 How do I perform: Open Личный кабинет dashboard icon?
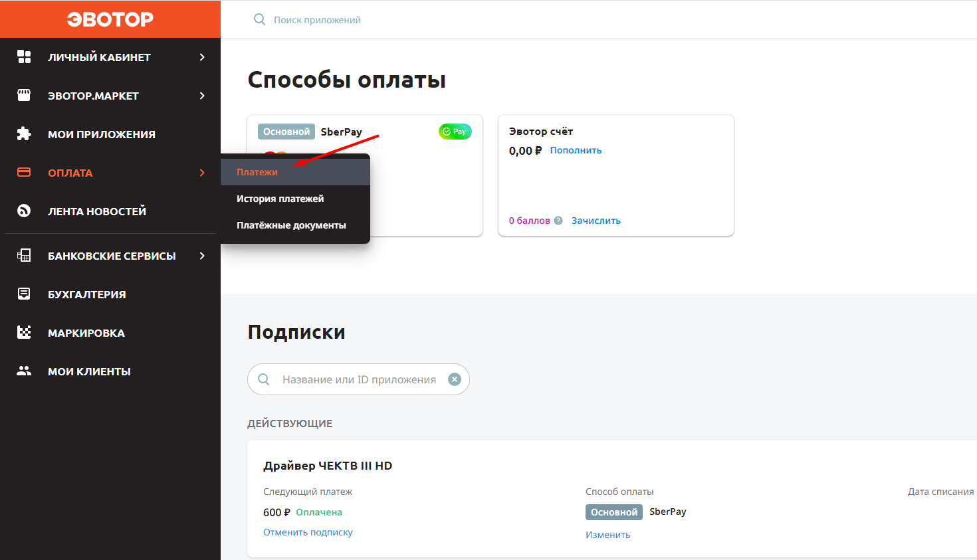click(24, 56)
